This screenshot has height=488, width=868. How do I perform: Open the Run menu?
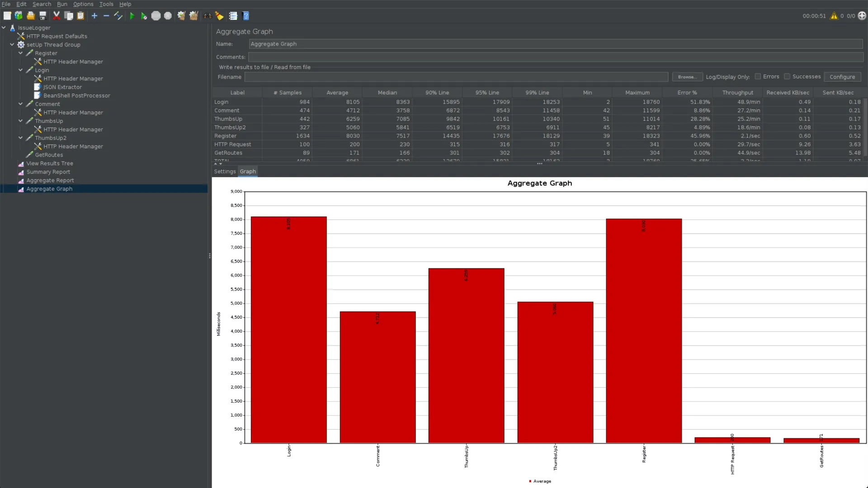click(62, 4)
